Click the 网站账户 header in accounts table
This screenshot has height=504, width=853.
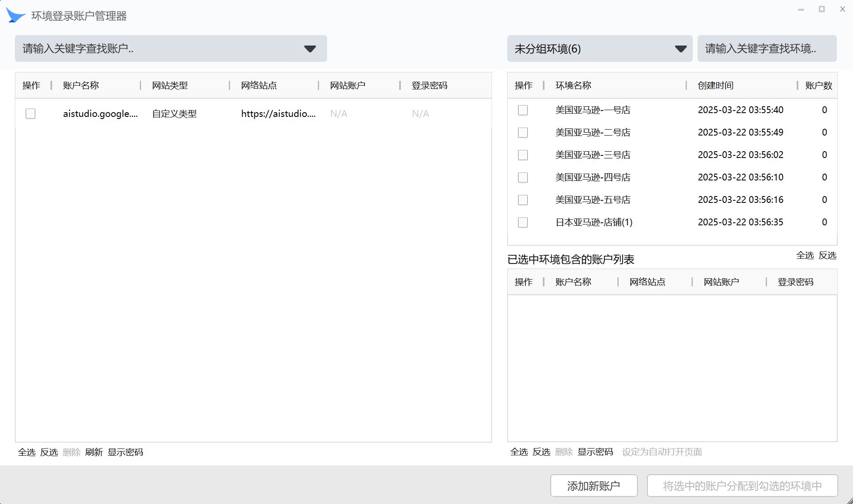tap(348, 86)
